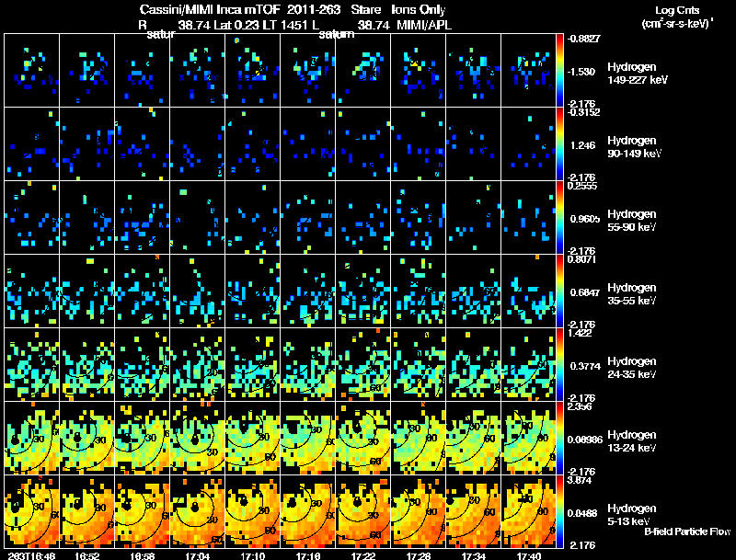Click the colorbar beside the 35-55 keV row
Image resolution: width=736 pixels, height=560 pixels.
[x=559, y=291]
